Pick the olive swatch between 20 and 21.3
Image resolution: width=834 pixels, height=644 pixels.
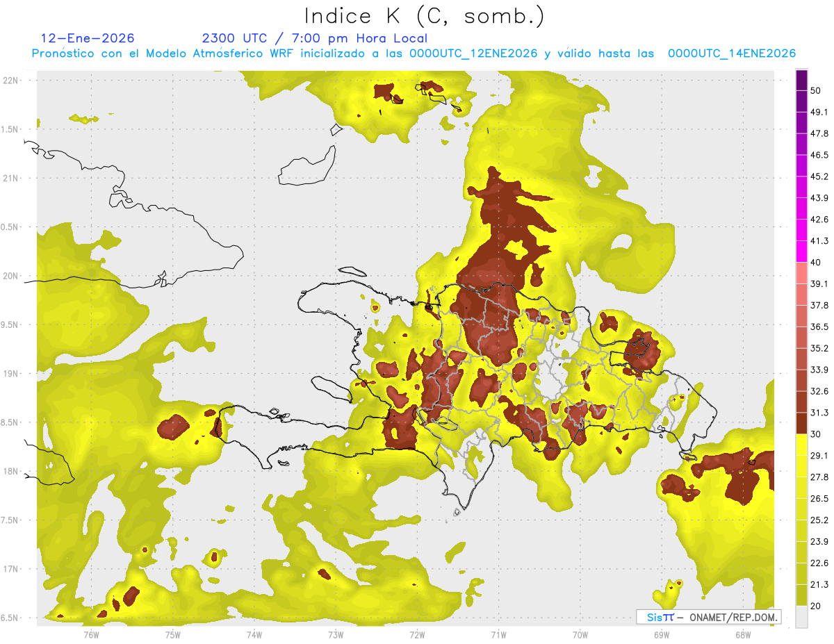pyautogui.click(x=802, y=595)
